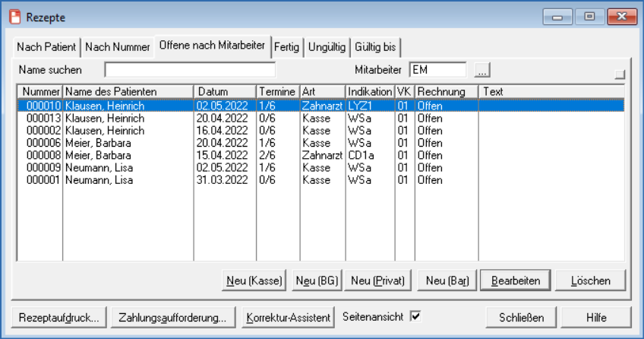Image resolution: width=644 pixels, height=339 pixels.
Task: Switch to the Ungültig tab
Action: coord(327,47)
